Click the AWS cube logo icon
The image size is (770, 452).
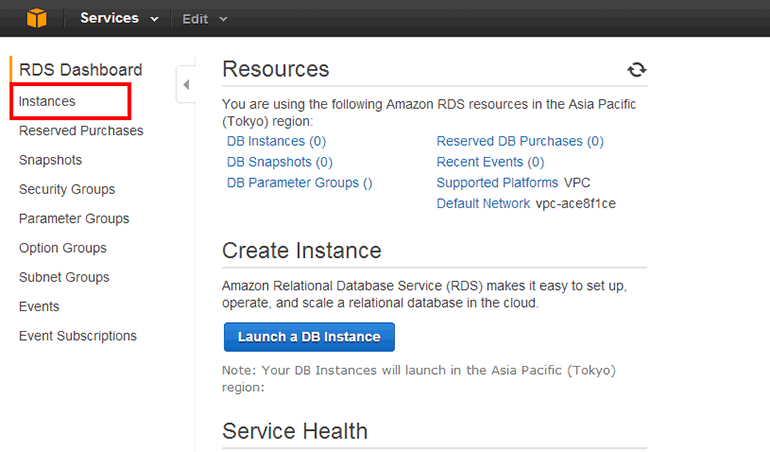coord(37,18)
